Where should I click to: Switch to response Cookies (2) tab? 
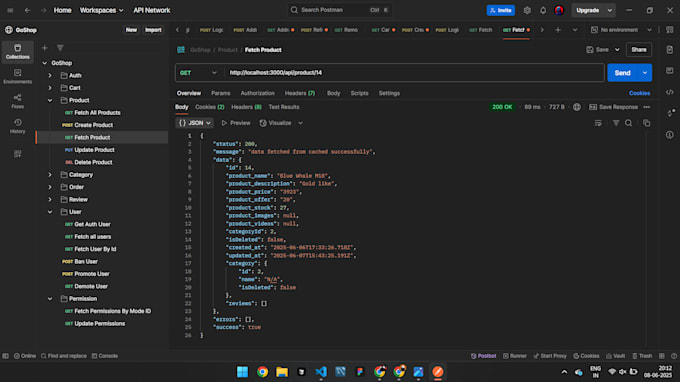pos(209,107)
